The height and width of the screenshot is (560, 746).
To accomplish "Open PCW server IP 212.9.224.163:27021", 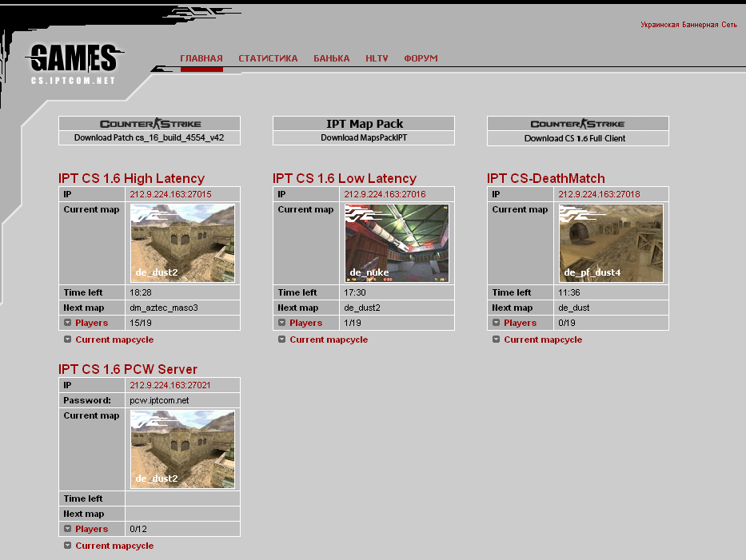I will pyautogui.click(x=170, y=386).
